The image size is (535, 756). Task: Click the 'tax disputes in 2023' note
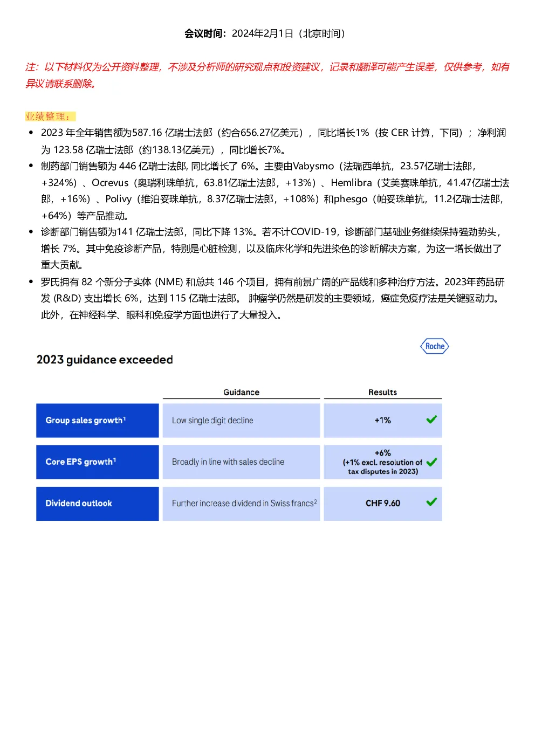pos(383,471)
